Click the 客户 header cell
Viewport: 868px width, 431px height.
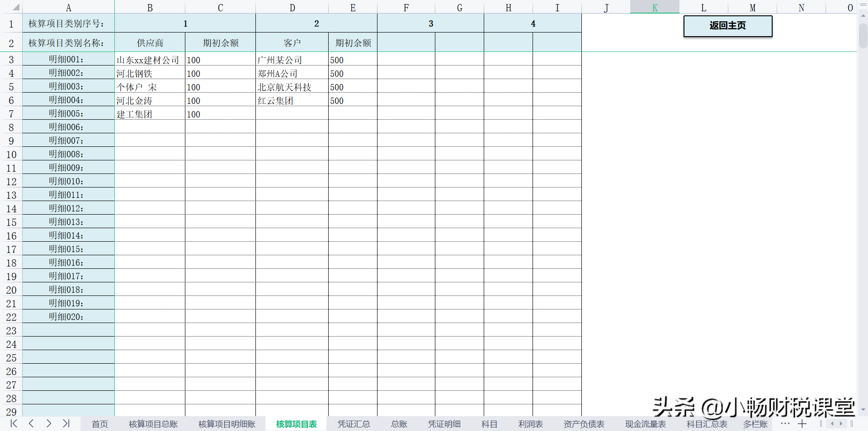[292, 42]
